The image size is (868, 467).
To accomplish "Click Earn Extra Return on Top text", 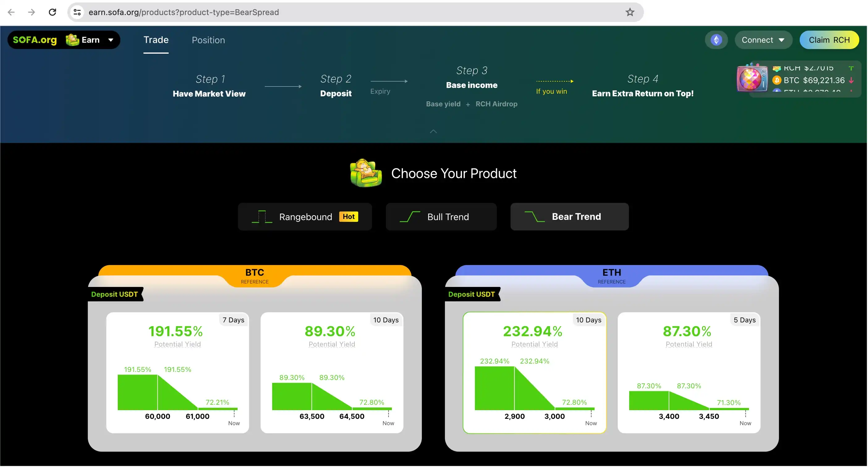I will tap(643, 94).
